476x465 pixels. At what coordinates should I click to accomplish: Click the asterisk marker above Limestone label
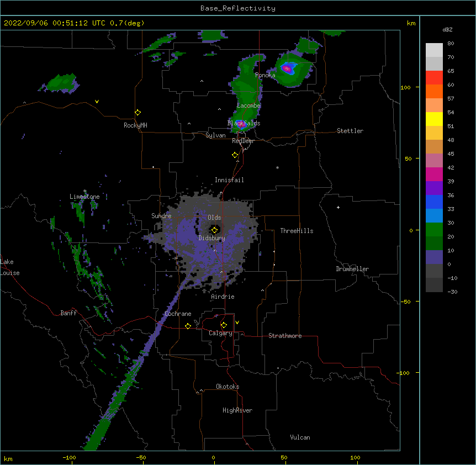85,191
